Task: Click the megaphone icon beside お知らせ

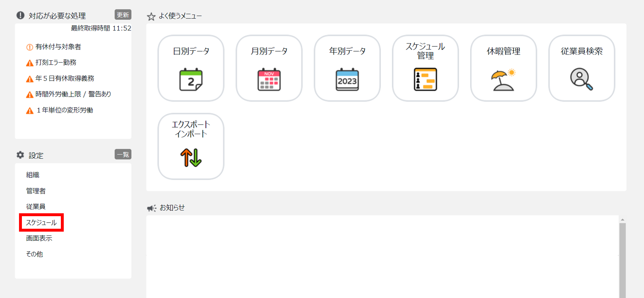Action: coord(152,208)
